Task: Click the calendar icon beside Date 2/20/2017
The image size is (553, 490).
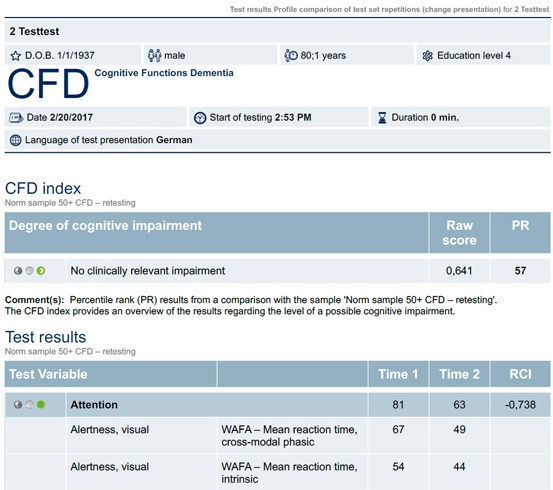Action: [16, 117]
